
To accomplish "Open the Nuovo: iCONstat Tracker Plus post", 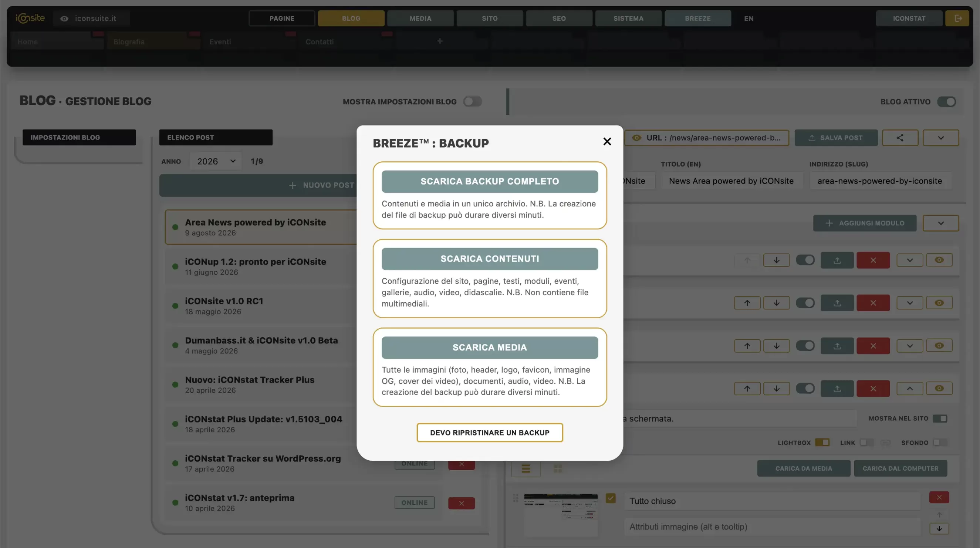I will 250,385.
